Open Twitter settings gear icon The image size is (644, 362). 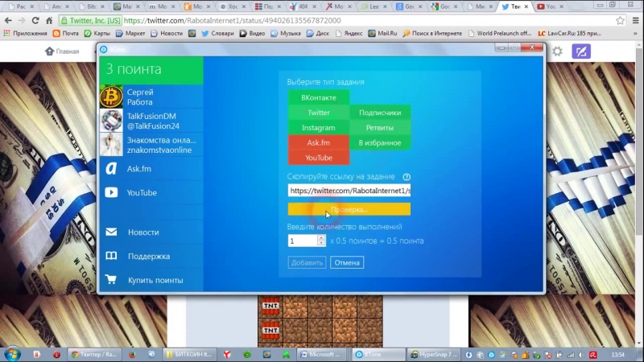557,51
